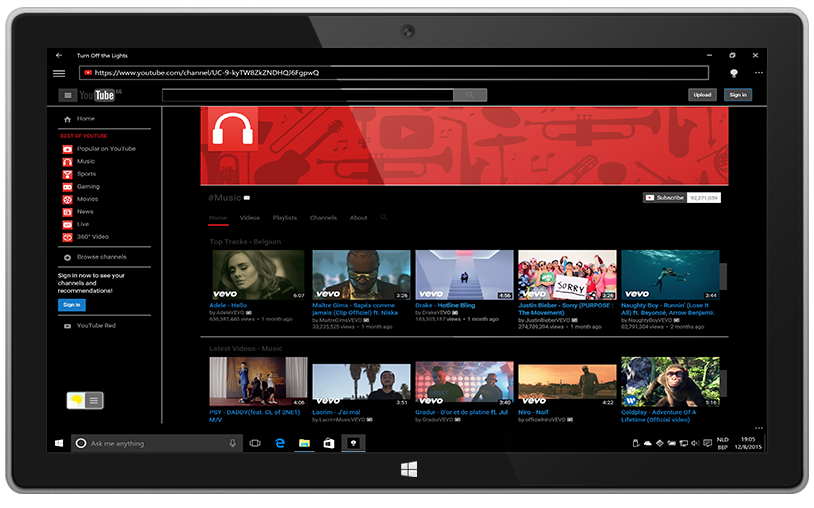Open the volume control in system tray
This screenshot has width=814, height=508.
(x=695, y=443)
